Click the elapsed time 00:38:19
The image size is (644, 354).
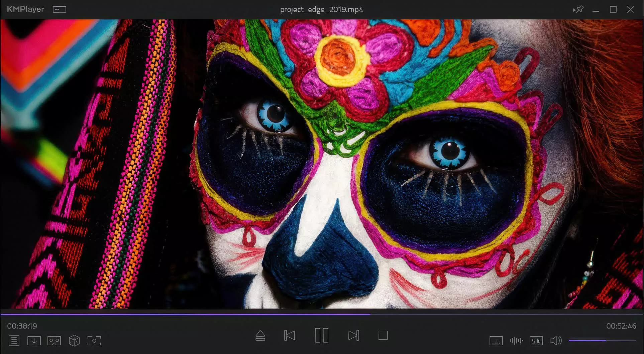(22, 326)
